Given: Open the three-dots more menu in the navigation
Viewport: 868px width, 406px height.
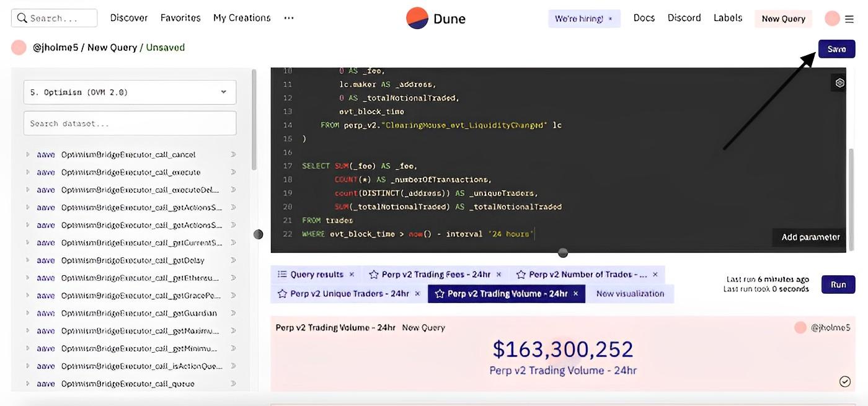Looking at the screenshot, I should (289, 18).
